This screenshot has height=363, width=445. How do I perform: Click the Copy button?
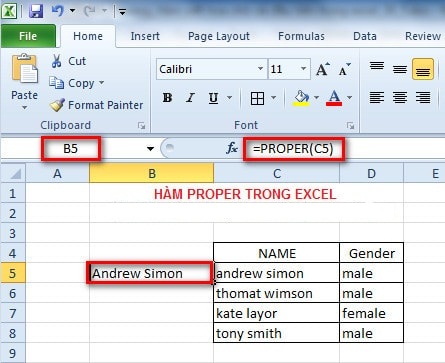click(x=77, y=83)
